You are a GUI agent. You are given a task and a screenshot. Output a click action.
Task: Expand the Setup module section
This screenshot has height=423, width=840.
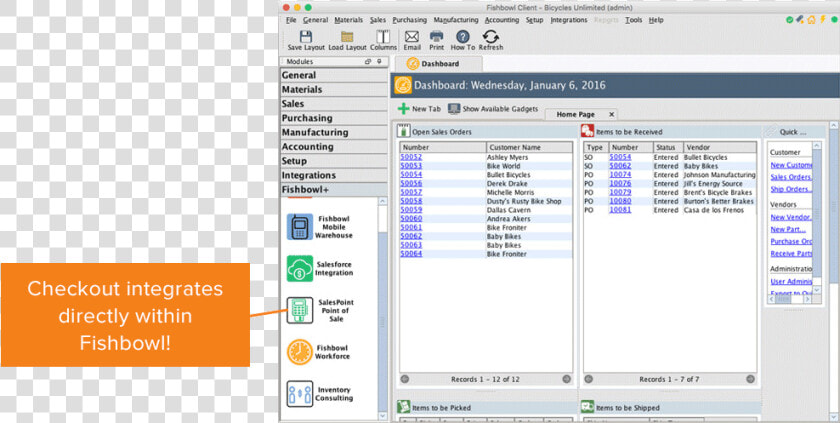point(333,161)
